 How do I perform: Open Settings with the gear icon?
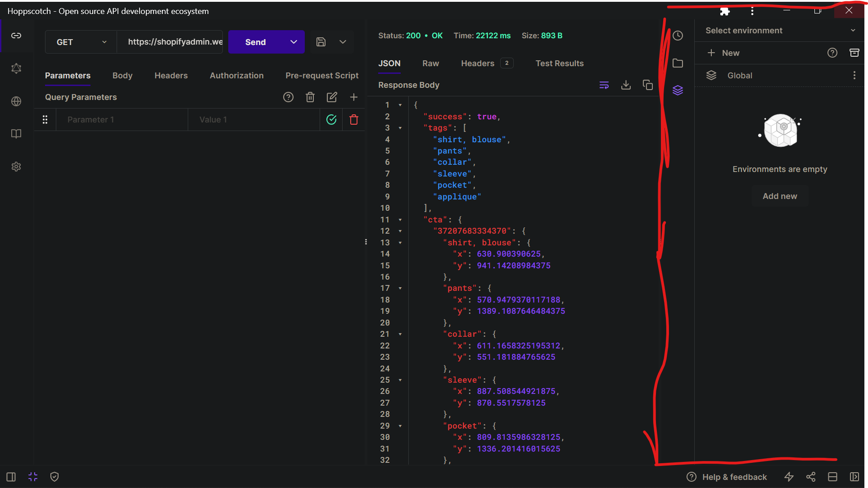[16, 167]
